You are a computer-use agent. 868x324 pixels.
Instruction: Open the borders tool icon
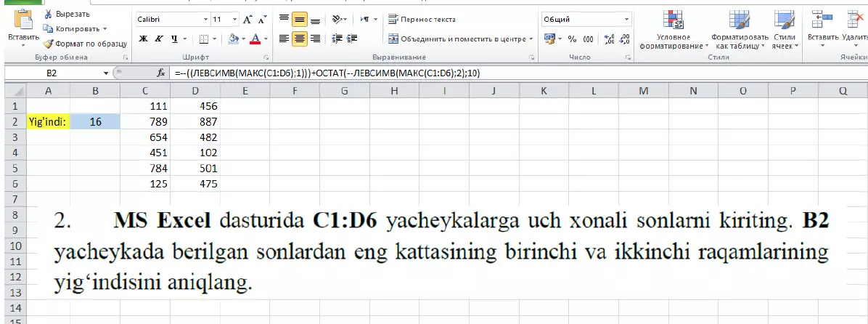204,39
